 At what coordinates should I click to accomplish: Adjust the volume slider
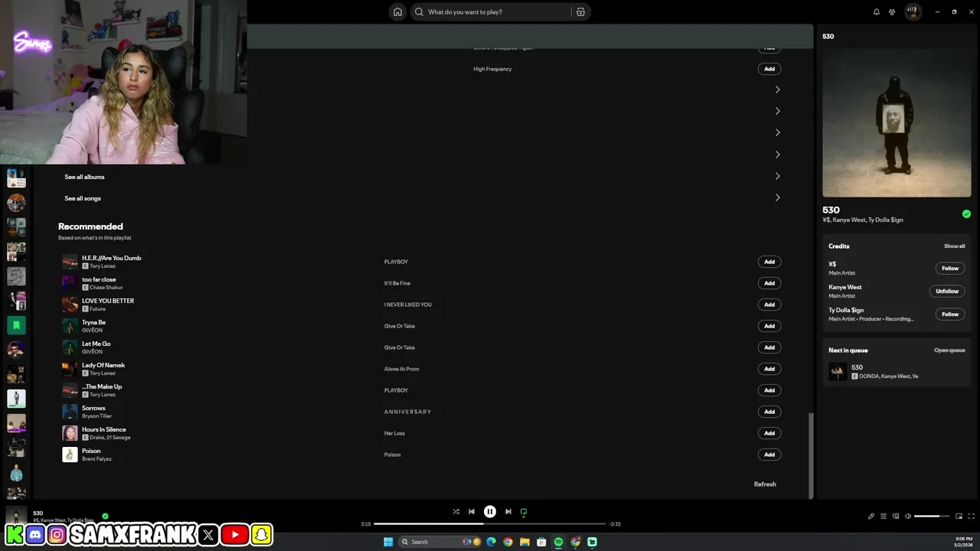(932, 517)
